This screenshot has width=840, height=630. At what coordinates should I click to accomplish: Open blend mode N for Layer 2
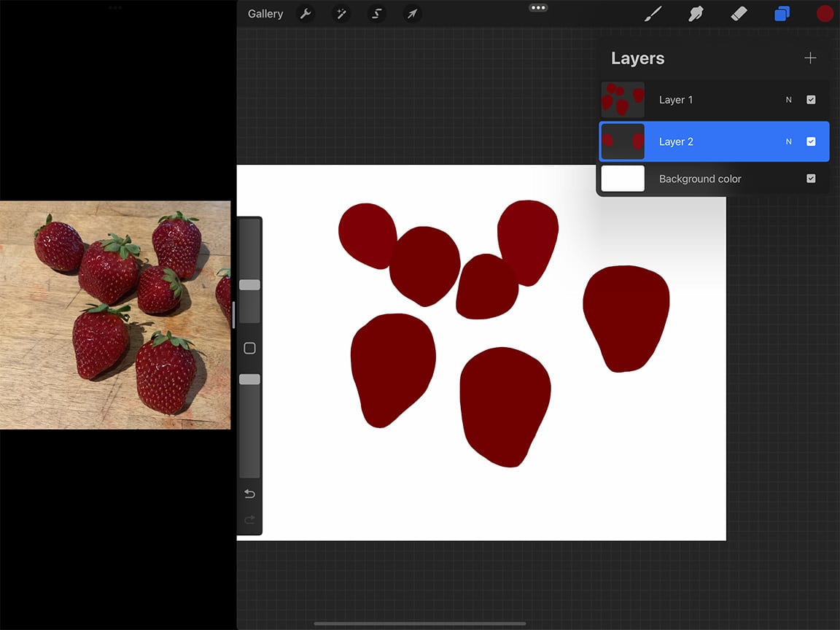(x=788, y=141)
